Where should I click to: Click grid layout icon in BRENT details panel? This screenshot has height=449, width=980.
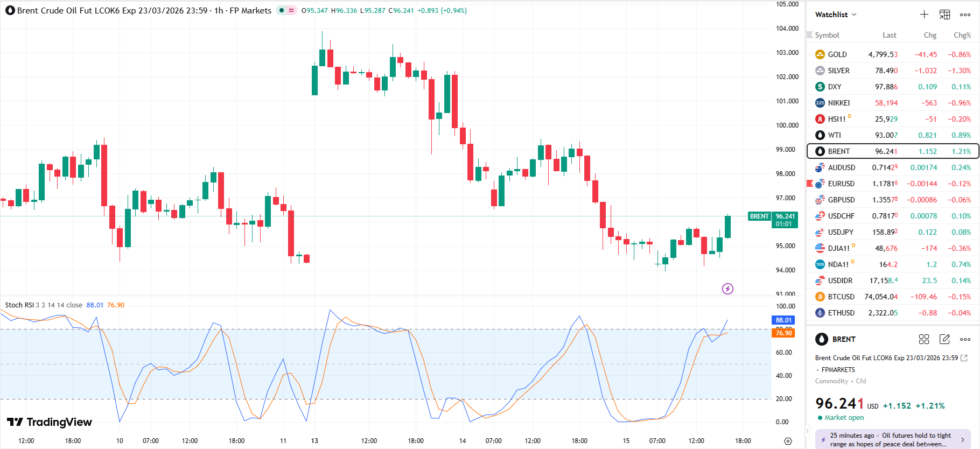click(x=924, y=339)
